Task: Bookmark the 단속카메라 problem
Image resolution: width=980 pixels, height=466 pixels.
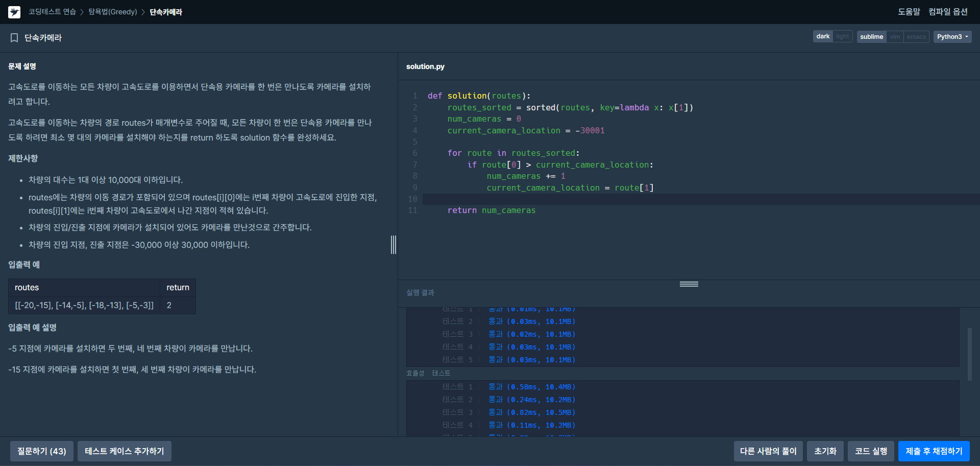Action: coord(14,38)
